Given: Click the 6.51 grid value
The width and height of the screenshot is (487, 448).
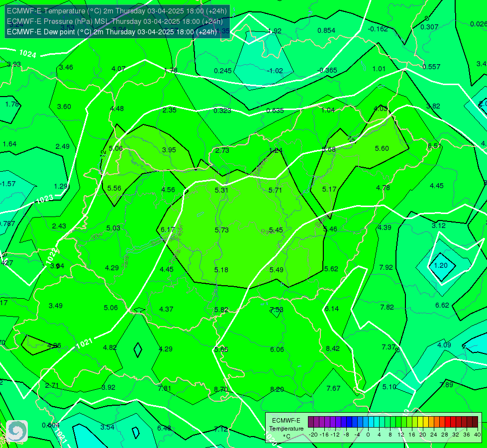Looking at the screenshot, I should pyautogui.click(x=434, y=146).
